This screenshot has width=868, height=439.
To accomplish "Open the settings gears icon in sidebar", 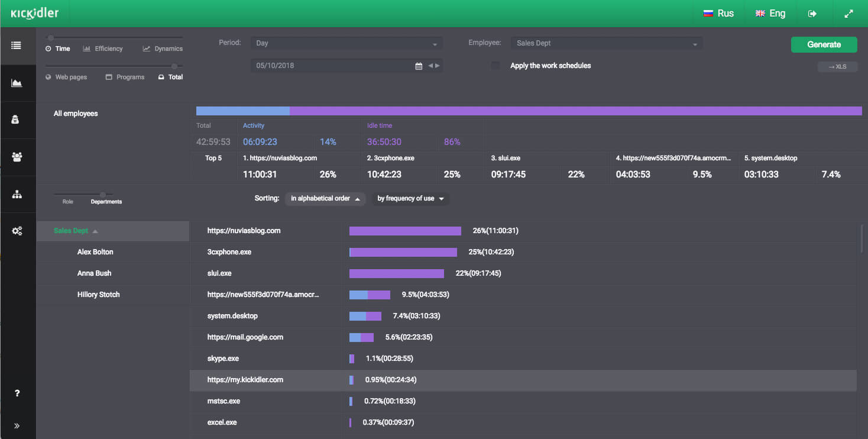I will point(17,231).
